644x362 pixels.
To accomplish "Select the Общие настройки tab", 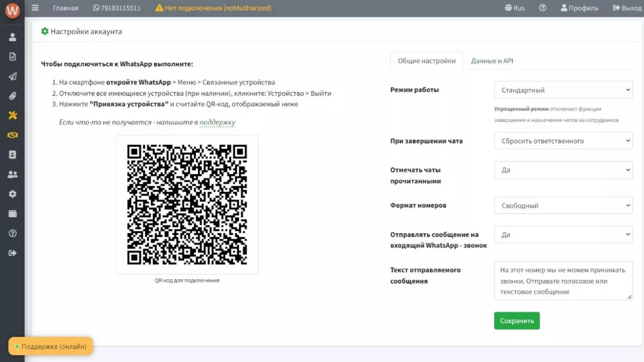I will pos(427,61).
